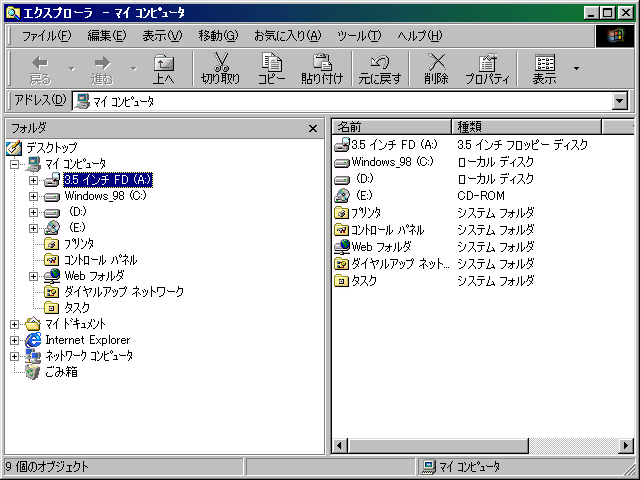
Task: Select タスク folder icon in file list
Action: (x=341, y=281)
